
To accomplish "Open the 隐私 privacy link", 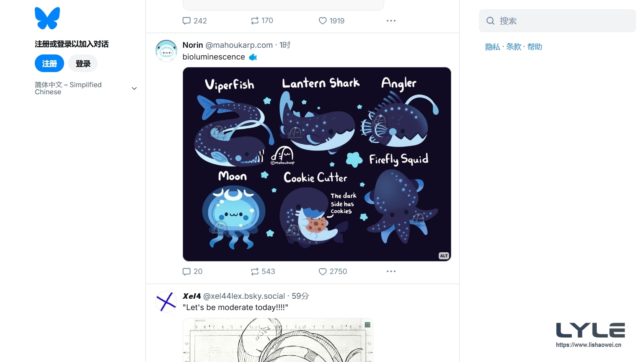I will point(492,47).
